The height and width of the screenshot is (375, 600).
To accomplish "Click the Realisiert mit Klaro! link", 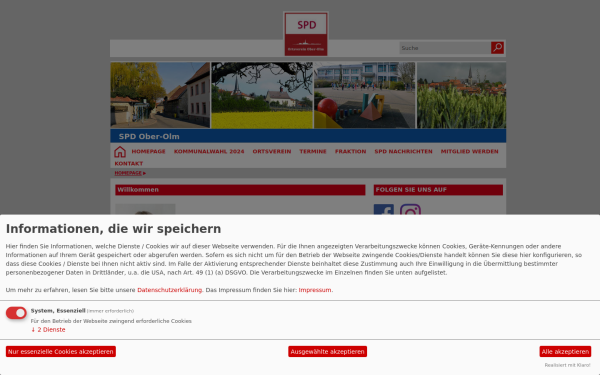I will click(x=567, y=365).
